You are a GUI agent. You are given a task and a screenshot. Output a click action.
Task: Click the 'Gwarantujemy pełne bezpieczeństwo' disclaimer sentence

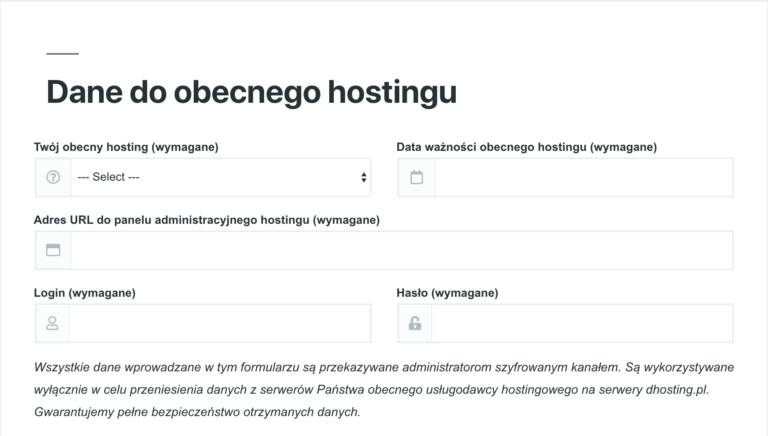click(x=197, y=412)
